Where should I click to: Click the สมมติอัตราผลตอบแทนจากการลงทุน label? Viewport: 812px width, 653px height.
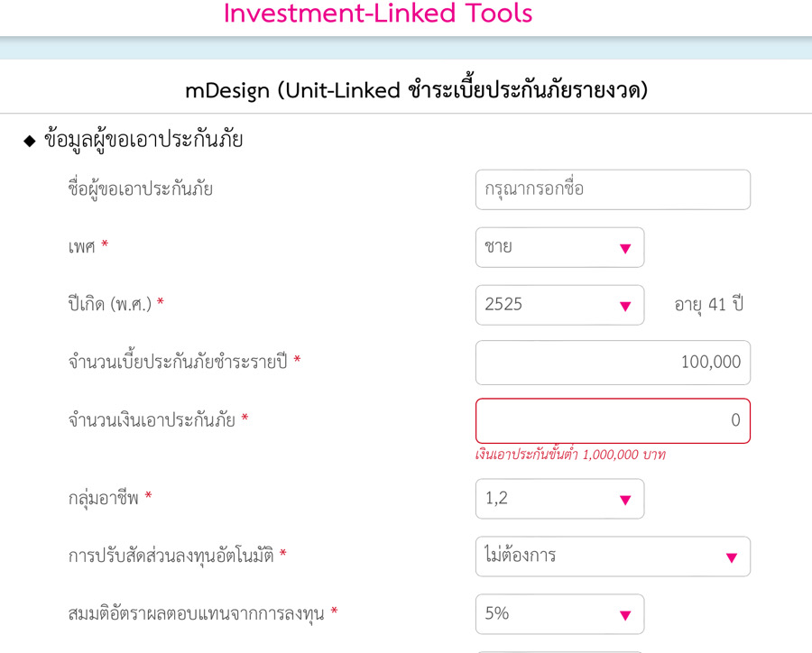tap(198, 614)
